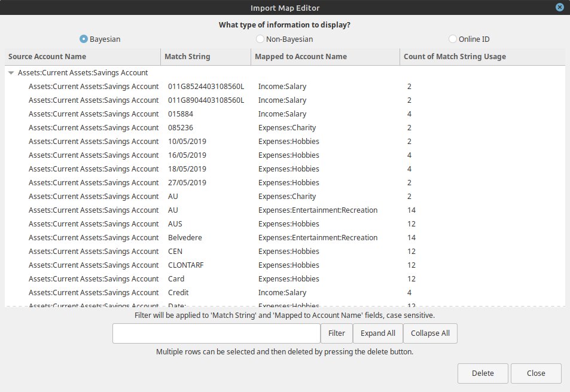The width and height of the screenshot is (570, 392).
Task: Click the Filter button
Action: pyautogui.click(x=337, y=333)
